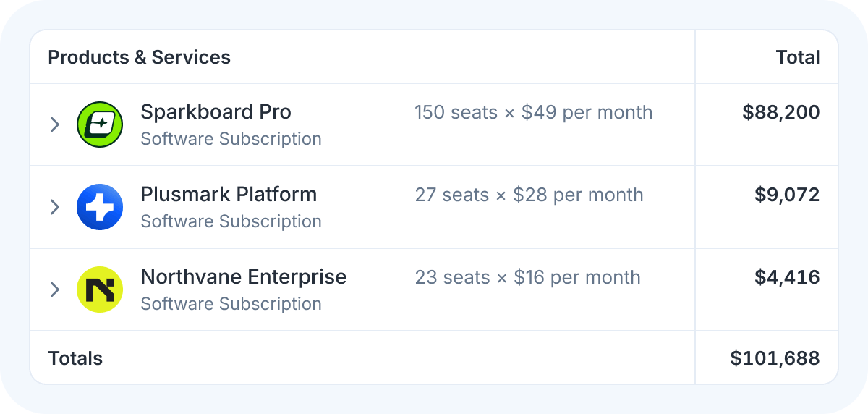The width and height of the screenshot is (868, 414).
Task: Expand the Northvane Enterprise row chevron
Action: tap(54, 290)
